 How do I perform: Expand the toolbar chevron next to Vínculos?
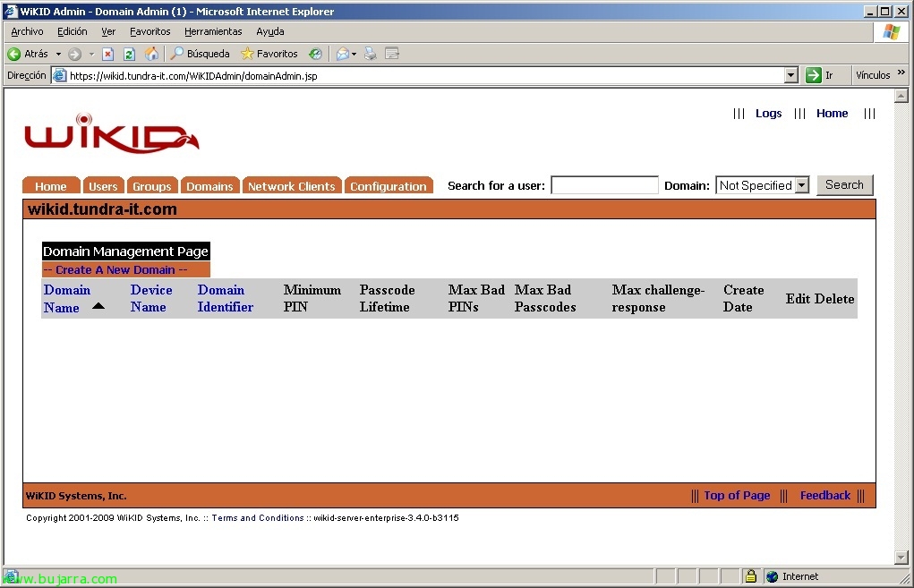901,72
